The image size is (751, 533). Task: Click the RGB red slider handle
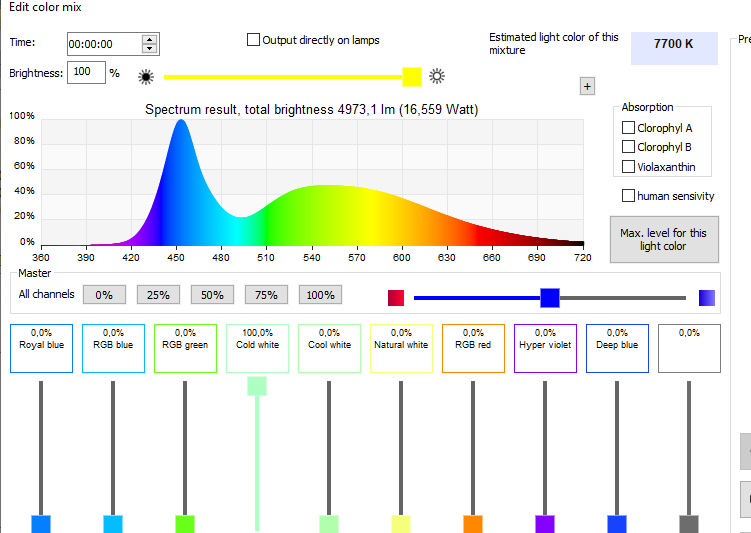(x=473, y=524)
